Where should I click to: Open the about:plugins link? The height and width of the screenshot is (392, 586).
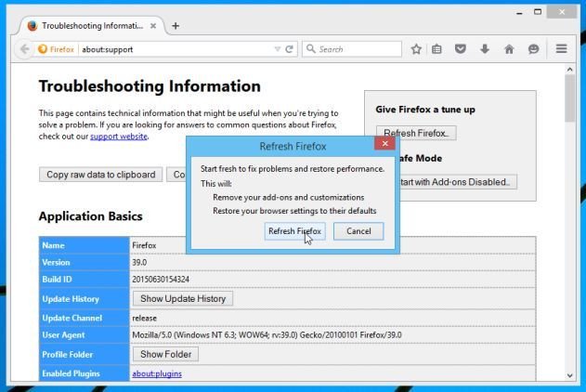(156, 373)
